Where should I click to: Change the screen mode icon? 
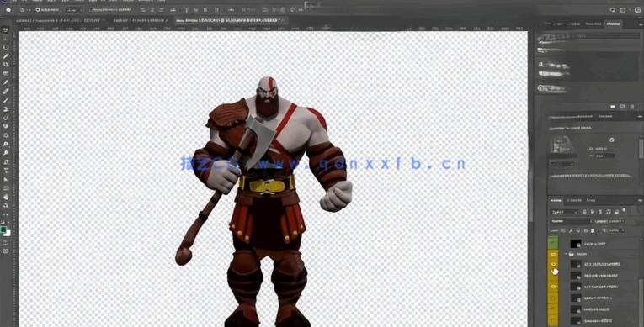pyautogui.click(x=6, y=251)
